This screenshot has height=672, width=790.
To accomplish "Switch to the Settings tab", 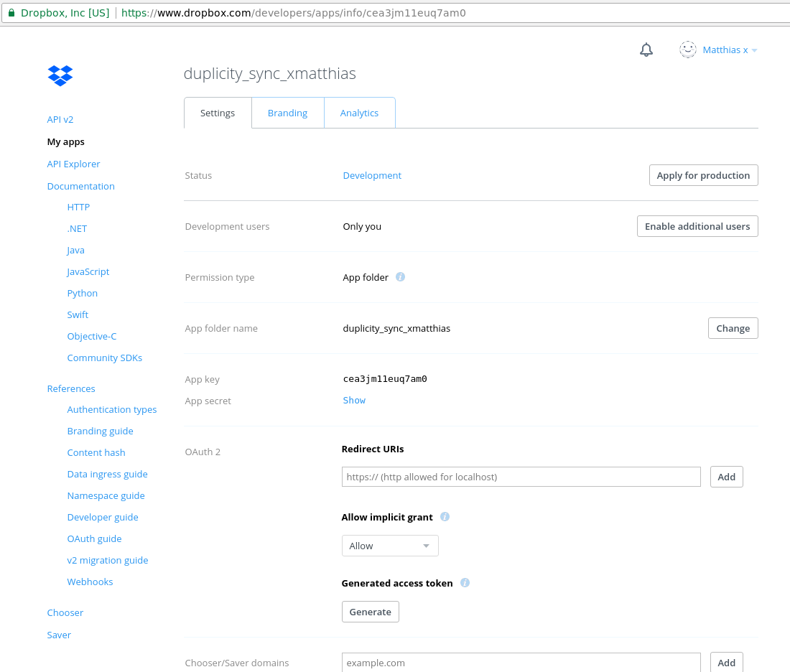I will [218, 113].
